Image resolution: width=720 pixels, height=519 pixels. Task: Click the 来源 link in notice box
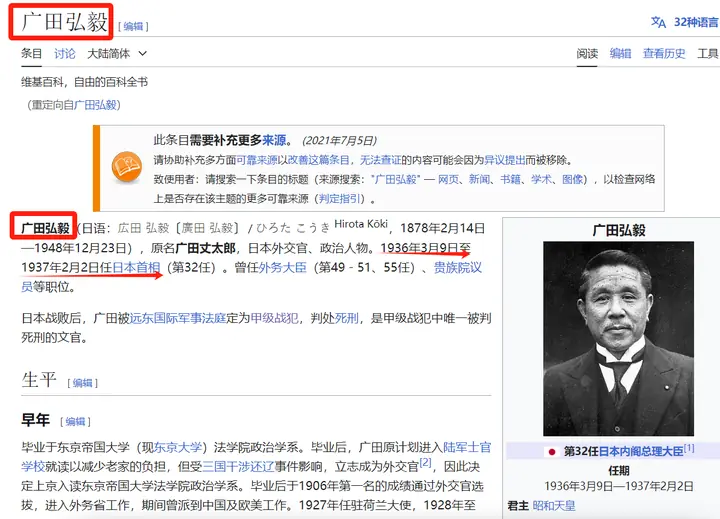tap(274, 140)
